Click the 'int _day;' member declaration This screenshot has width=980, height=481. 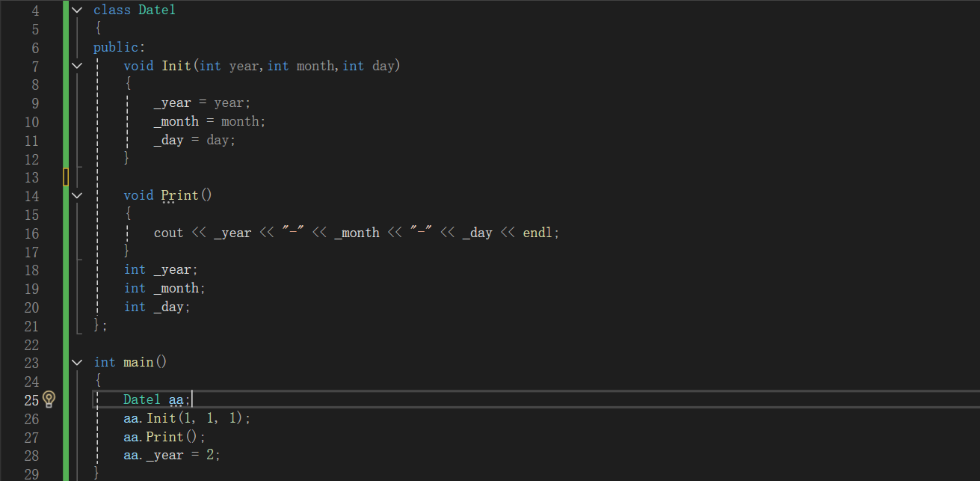click(x=158, y=307)
